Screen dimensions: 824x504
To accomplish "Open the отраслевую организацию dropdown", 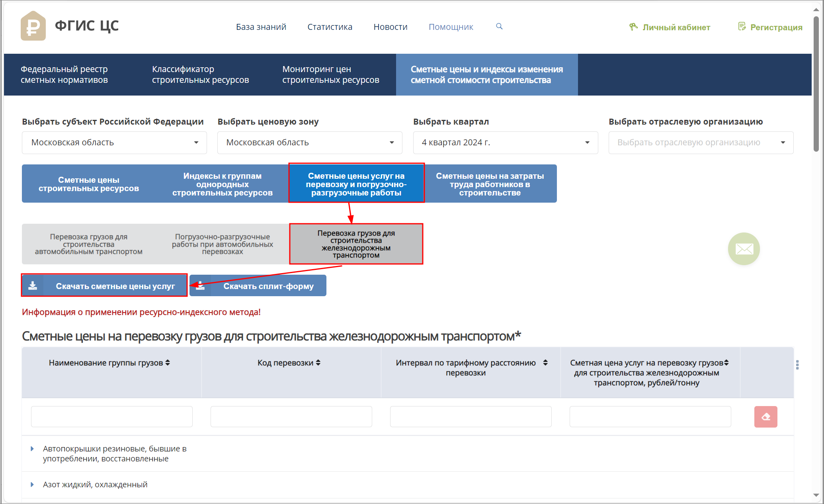I will pos(701,143).
